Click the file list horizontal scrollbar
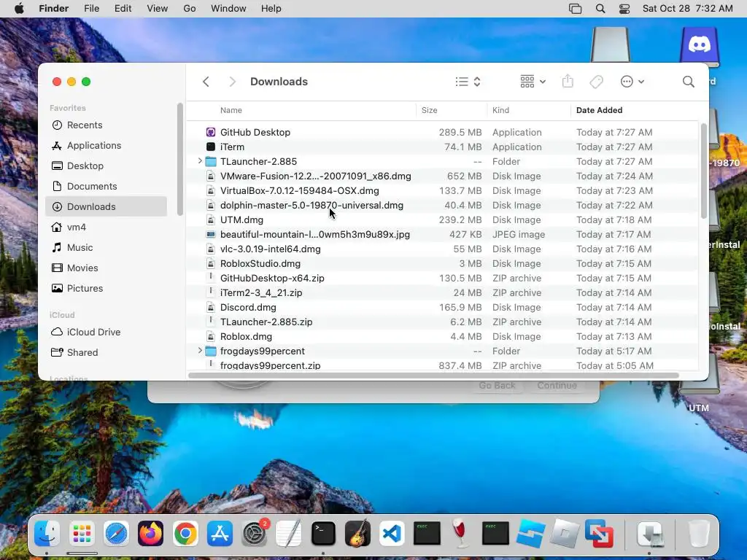Image resolution: width=747 pixels, height=560 pixels. click(433, 376)
